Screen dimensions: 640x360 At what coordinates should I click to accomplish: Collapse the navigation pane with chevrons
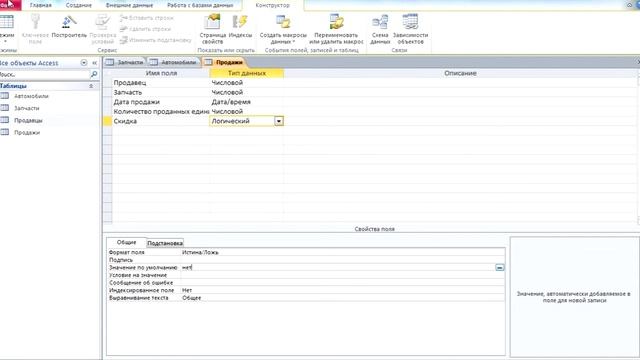click(x=94, y=63)
